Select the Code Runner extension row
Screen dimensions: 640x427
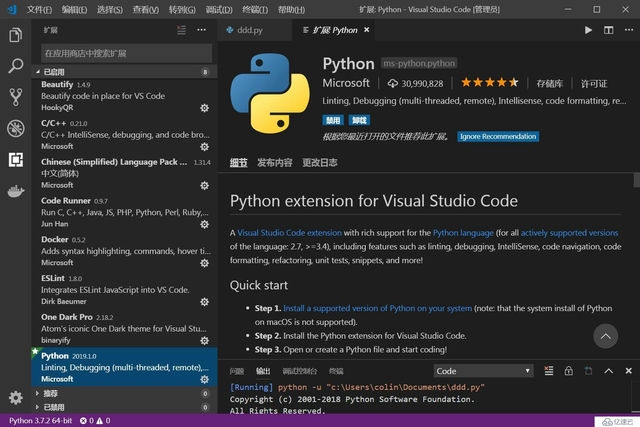(x=124, y=212)
